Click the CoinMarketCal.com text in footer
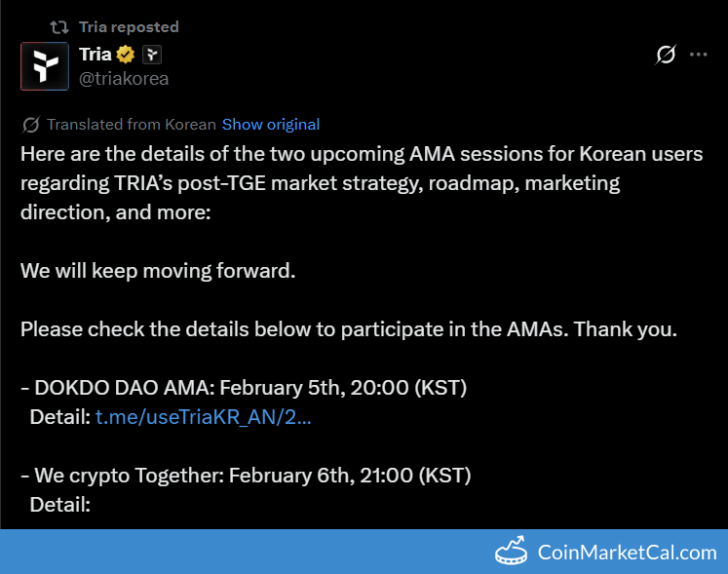 627,553
